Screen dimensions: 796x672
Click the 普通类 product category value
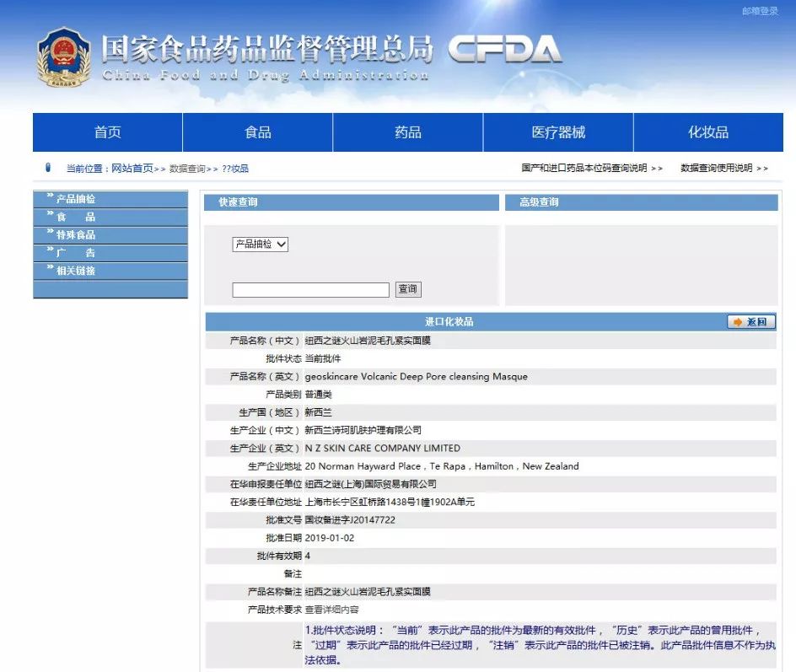tap(318, 395)
